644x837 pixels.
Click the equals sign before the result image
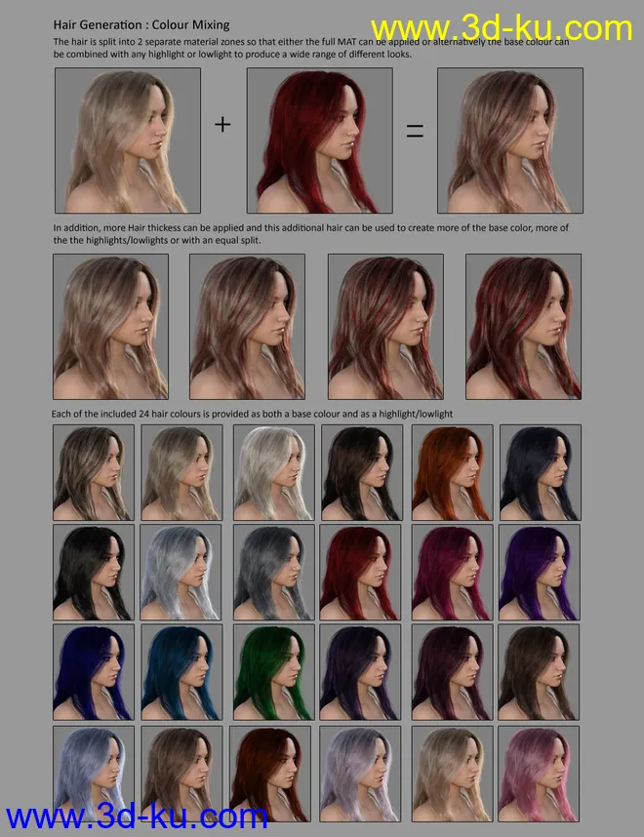coord(415,132)
